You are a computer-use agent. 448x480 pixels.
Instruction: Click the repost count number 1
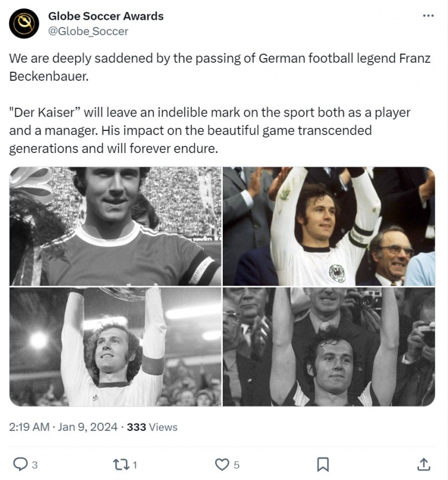(135, 464)
